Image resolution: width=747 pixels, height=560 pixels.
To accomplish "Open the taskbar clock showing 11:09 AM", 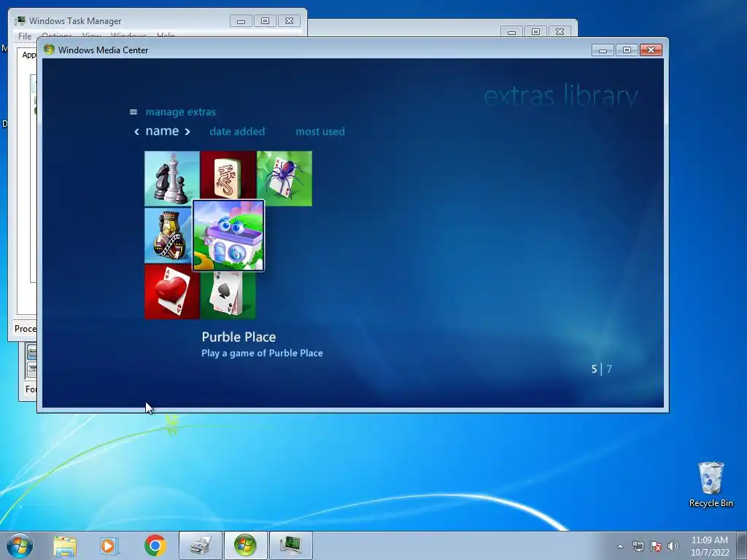I will 710,546.
